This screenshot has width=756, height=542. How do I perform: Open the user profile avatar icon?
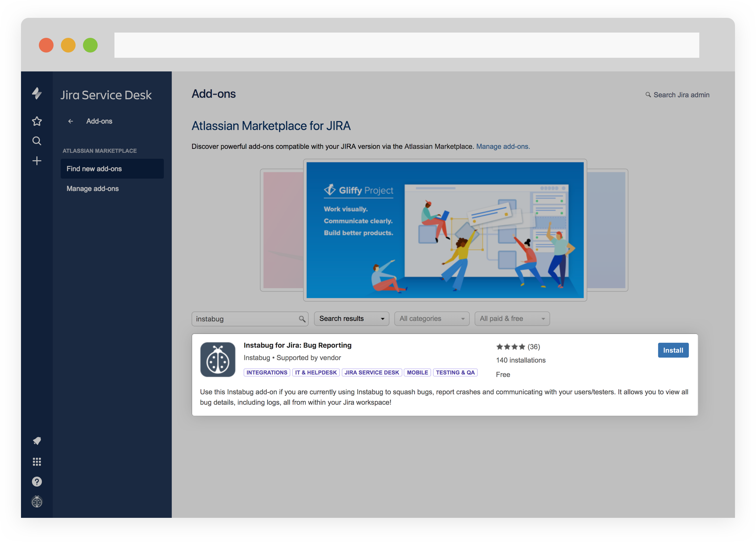pos(37,502)
